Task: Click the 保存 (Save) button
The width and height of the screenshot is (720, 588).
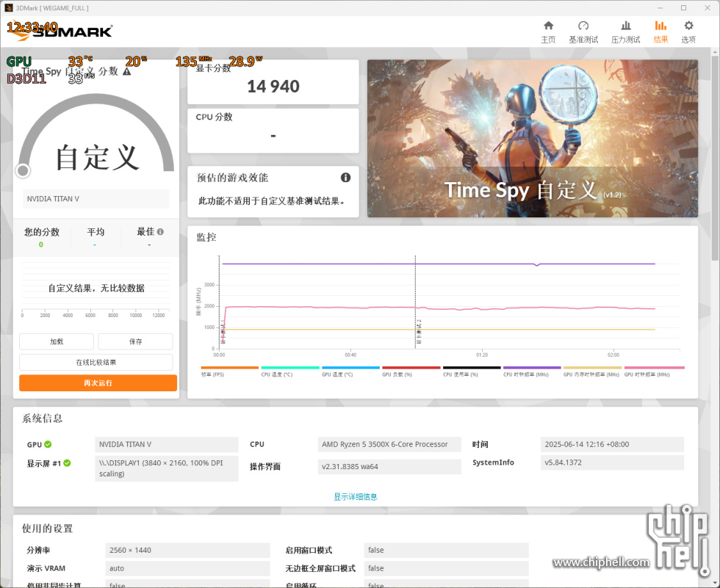Action: (135, 341)
